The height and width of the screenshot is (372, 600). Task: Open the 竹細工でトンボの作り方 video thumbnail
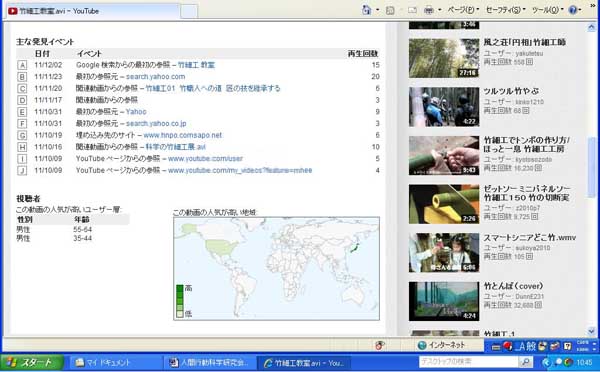pyautogui.click(x=444, y=155)
